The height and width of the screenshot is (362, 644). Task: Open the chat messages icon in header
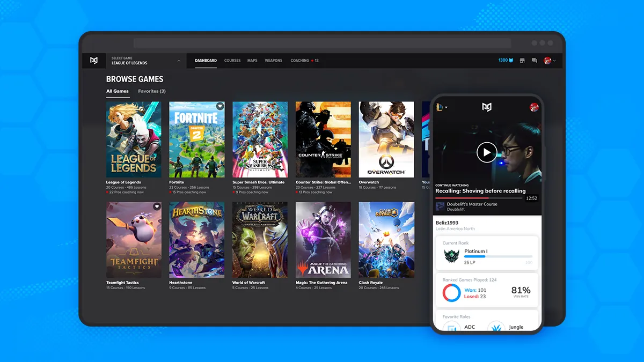(x=534, y=61)
